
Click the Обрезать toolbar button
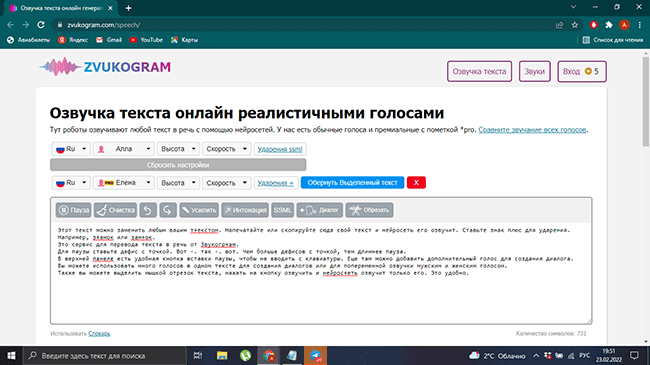pyautogui.click(x=369, y=210)
